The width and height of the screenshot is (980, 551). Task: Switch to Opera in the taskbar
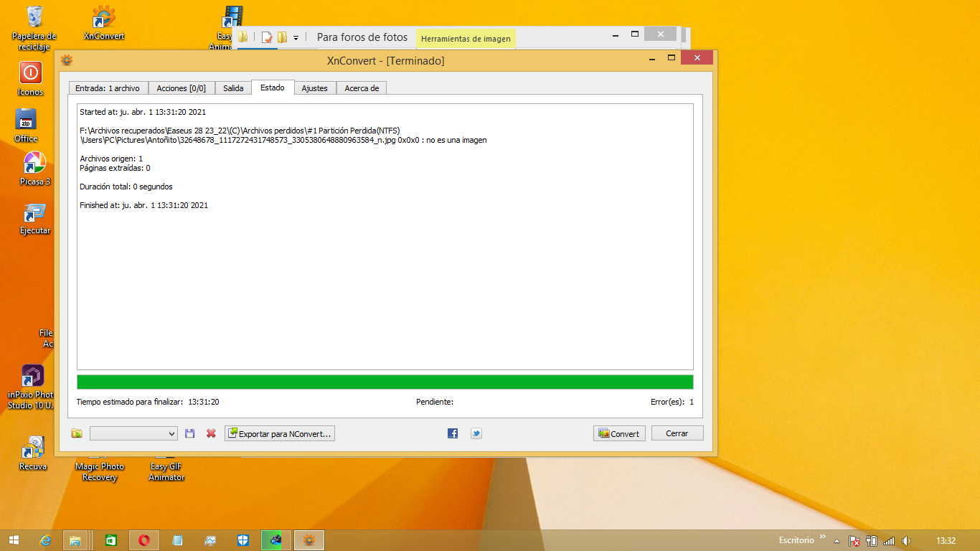(144, 540)
